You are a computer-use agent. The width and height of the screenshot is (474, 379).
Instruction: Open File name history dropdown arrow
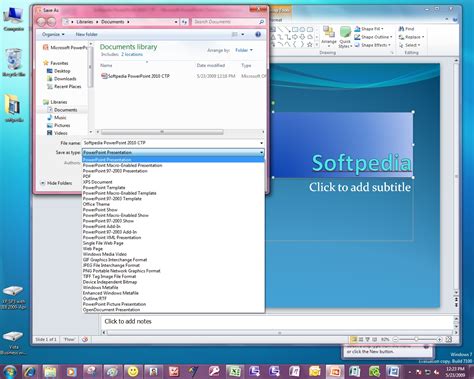262,143
